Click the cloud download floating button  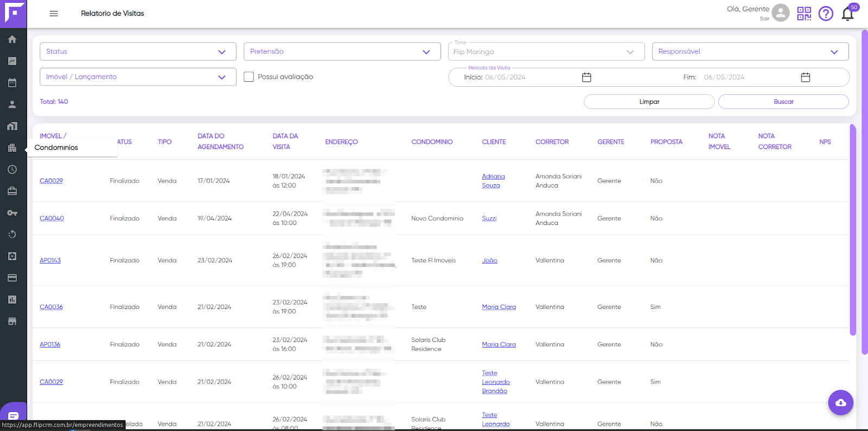point(841,402)
